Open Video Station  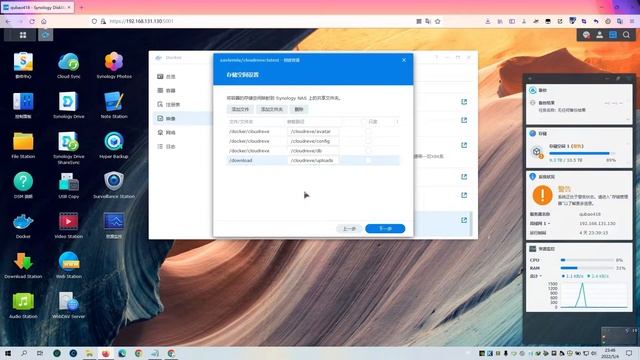69,225
